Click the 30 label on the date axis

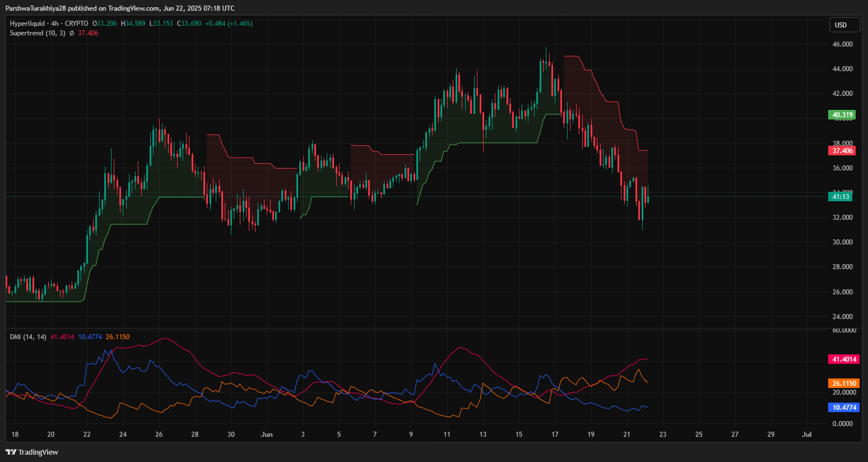tap(231, 435)
